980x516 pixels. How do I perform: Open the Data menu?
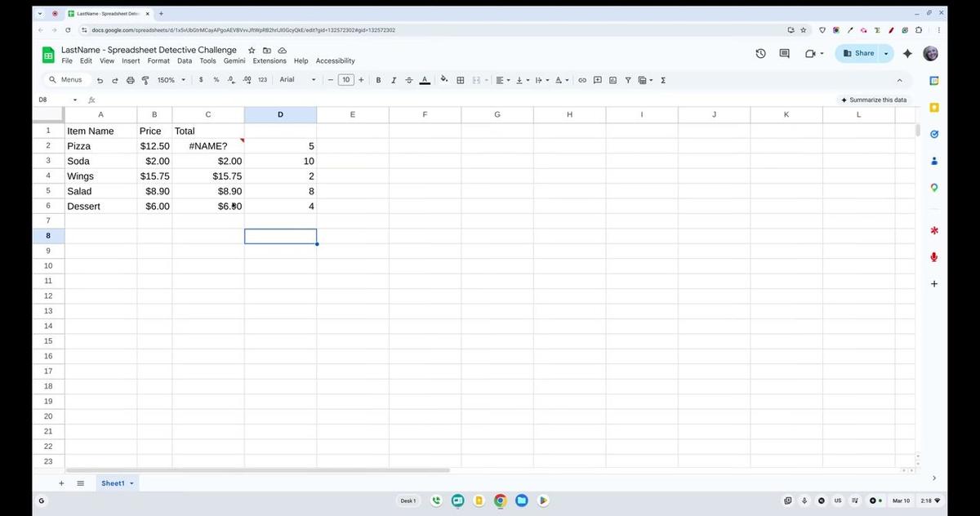tap(184, 60)
